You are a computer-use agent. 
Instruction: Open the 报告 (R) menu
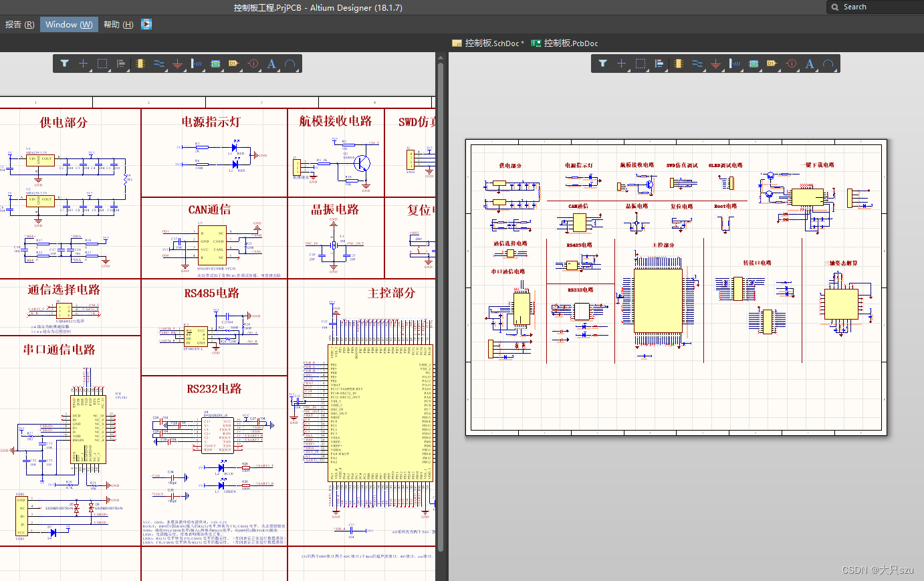point(20,25)
